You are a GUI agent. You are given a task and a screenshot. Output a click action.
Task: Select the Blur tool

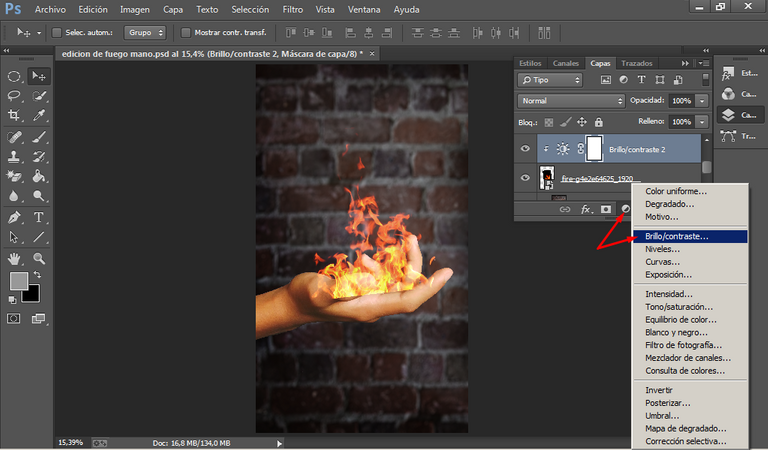coord(14,196)
